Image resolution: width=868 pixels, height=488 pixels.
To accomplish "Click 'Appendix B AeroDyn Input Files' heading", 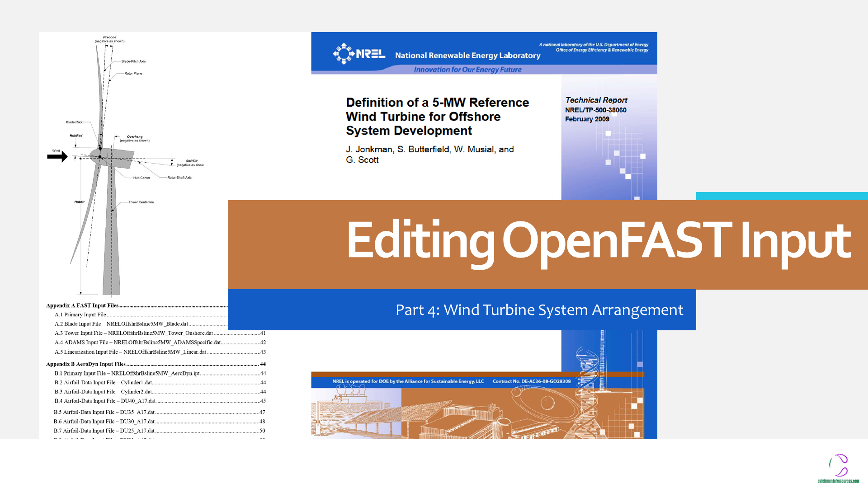I will (86, 364).
